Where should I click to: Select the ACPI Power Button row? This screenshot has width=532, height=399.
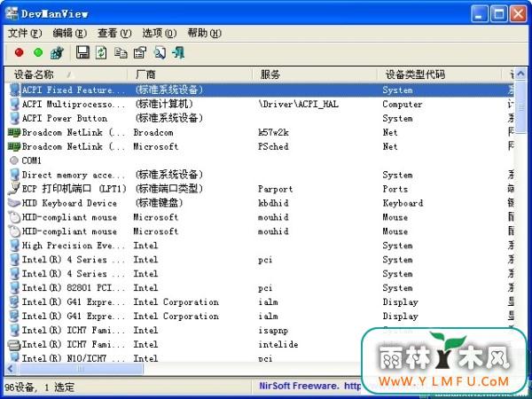coord(260,118)
